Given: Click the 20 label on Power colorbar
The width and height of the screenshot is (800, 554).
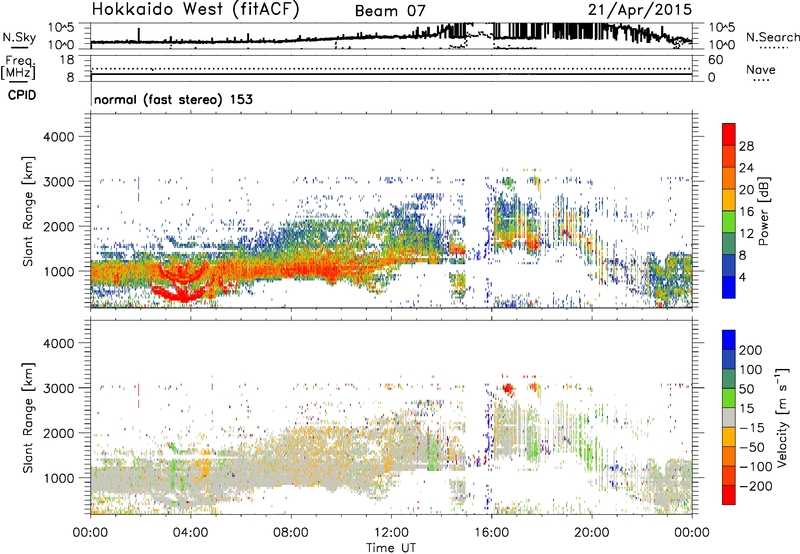Looking at the screenshot, I should (x=746, y=190).
